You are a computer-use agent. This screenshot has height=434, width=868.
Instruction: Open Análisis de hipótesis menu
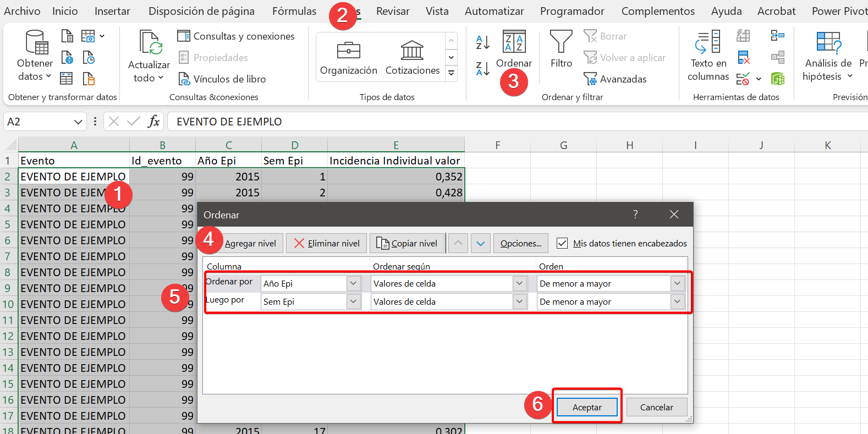(828, 56)
